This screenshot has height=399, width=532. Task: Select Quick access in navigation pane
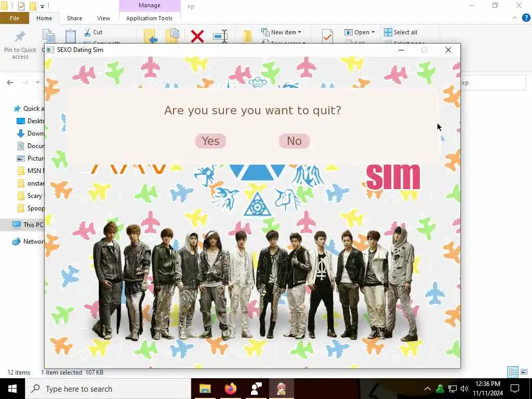click(29, 109)
